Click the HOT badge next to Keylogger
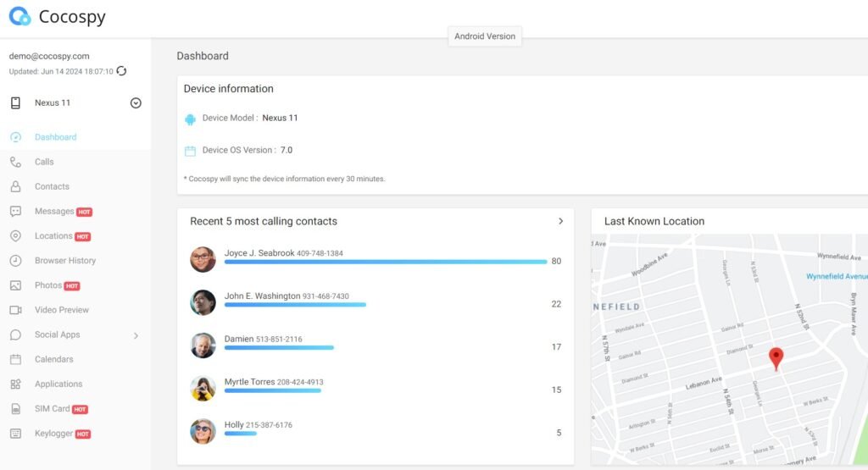868x470 pixels. (83, 434)
